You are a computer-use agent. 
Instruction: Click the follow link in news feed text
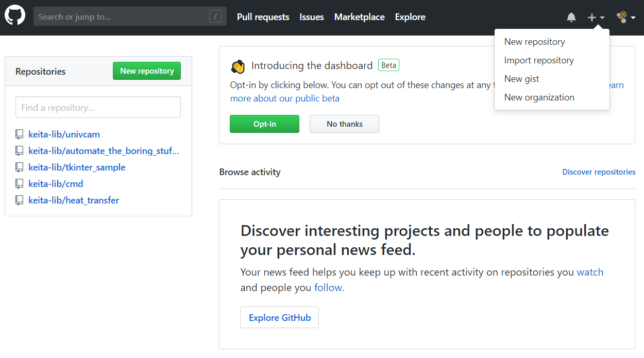click(328, 287)
